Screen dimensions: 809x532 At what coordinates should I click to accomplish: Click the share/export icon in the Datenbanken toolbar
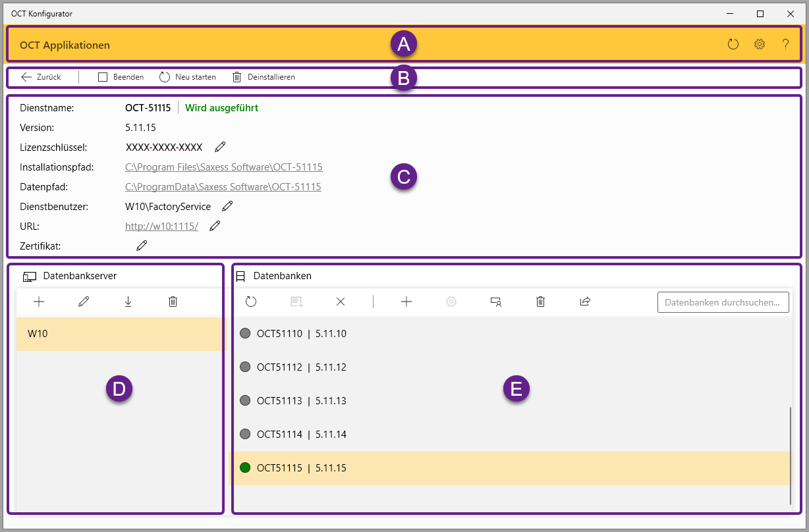coord(585,302)
